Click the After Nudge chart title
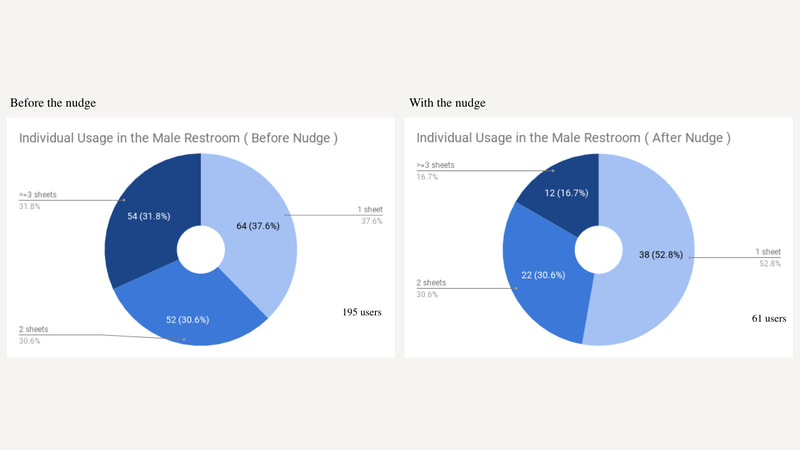The image size is (800, 450). 573,138
